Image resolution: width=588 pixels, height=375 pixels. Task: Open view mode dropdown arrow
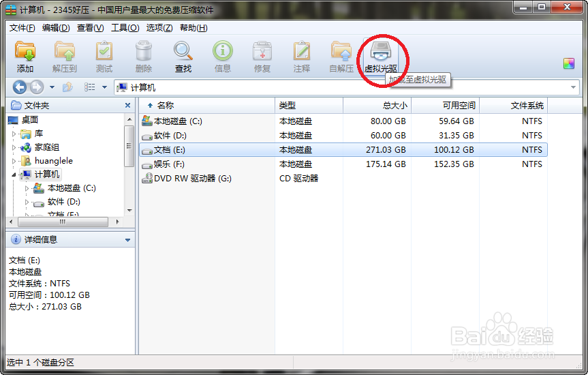point(105,87)
